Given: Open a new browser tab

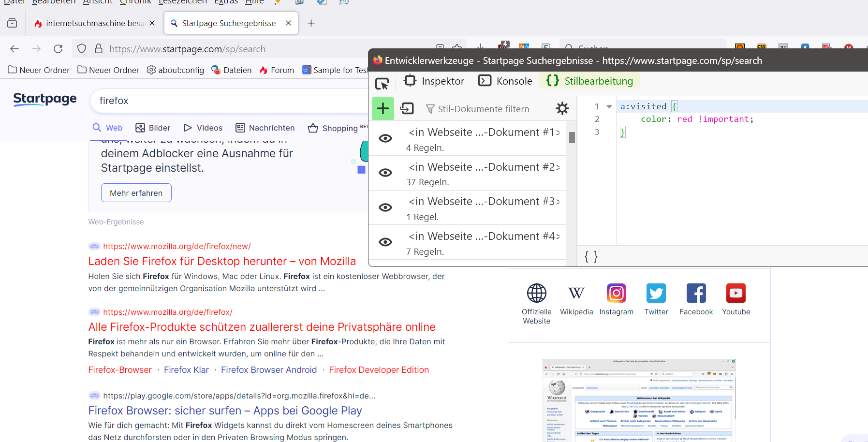Looking at the screenshot, I should (311, 23).
